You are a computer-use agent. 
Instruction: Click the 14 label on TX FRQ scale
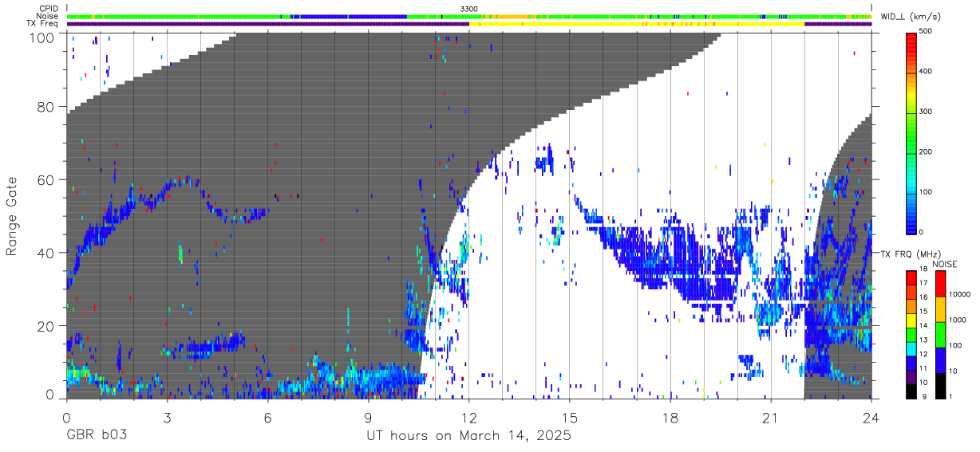[923, 325]
